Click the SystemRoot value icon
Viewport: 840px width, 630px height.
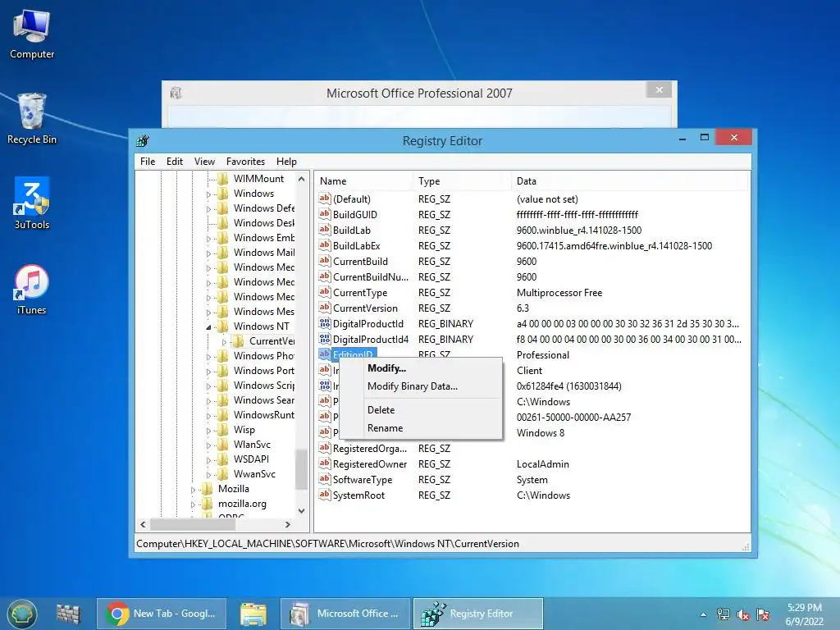[325, 495]
